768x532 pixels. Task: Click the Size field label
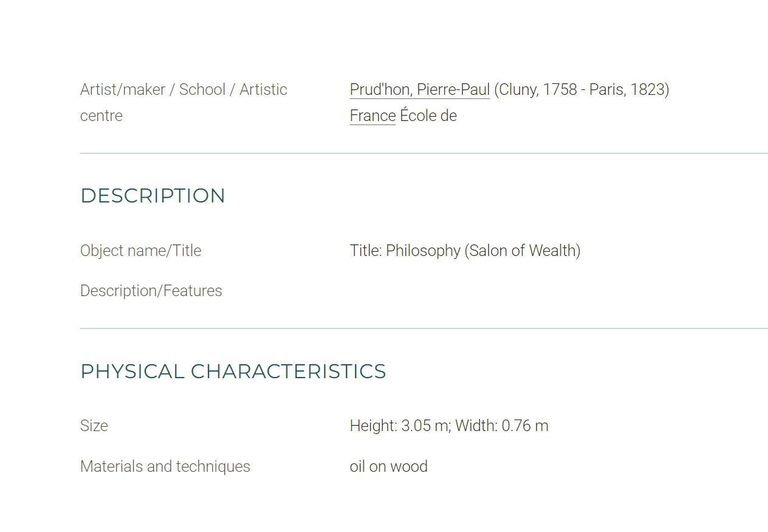(x=94, y=426)
